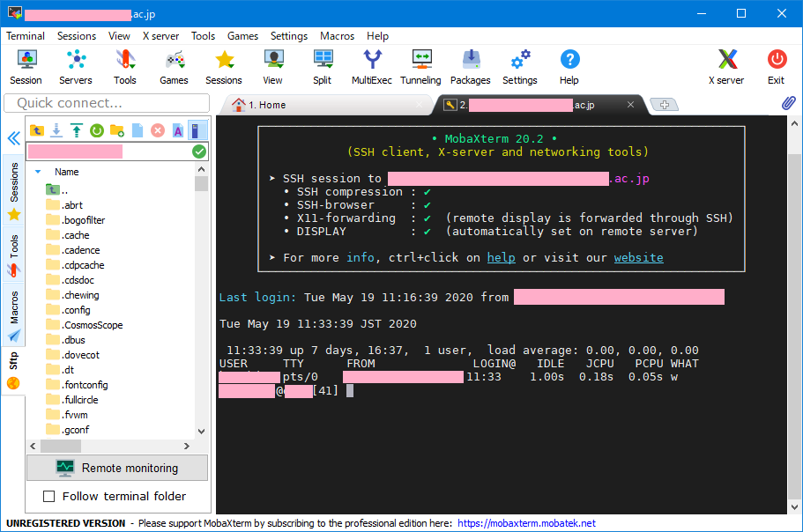This screenshot has height=532, width=803.
Task: Close the SSH session tab
Action: [x=631, y=104]
